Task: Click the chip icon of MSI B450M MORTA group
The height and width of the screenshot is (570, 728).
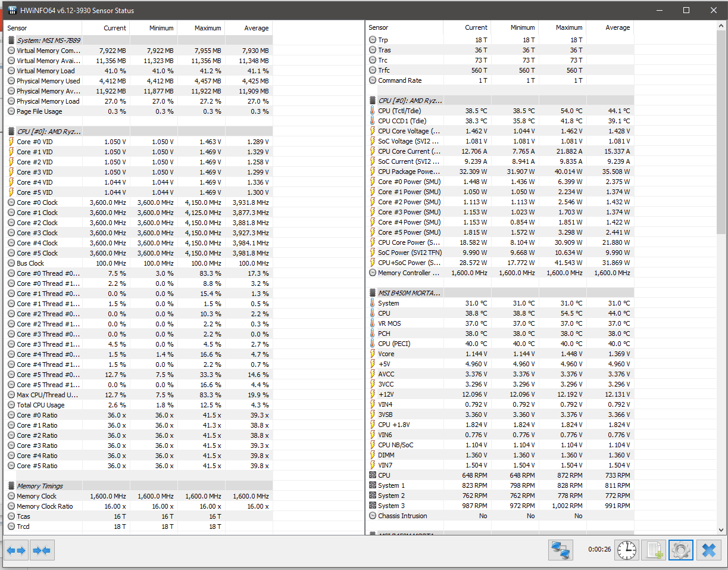Action: (373, 293)
